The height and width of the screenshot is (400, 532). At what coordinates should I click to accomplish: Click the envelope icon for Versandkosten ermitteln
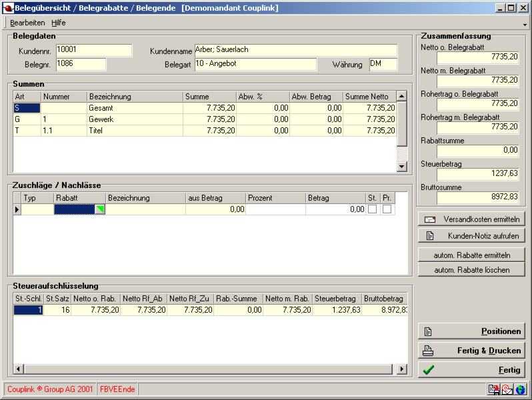coord(430,219)
